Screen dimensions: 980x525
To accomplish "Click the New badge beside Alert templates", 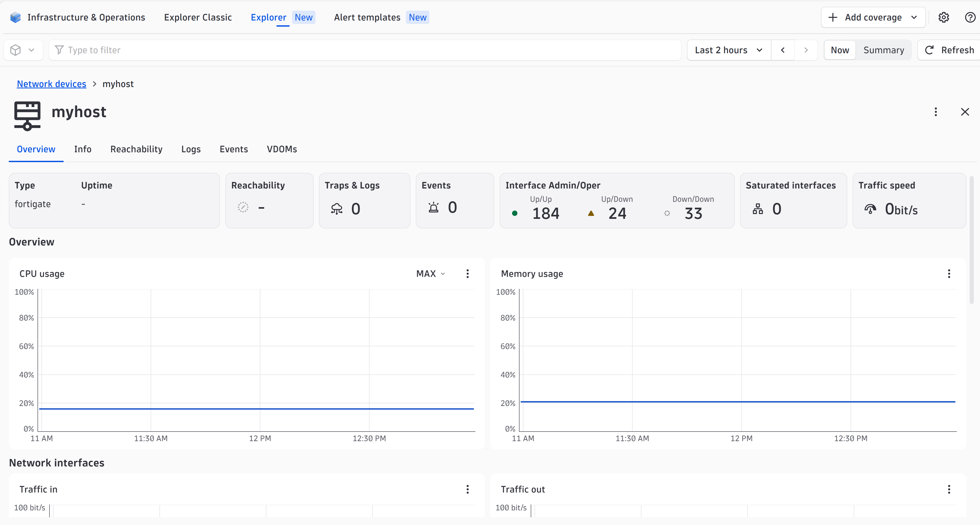I will [417, 18].
